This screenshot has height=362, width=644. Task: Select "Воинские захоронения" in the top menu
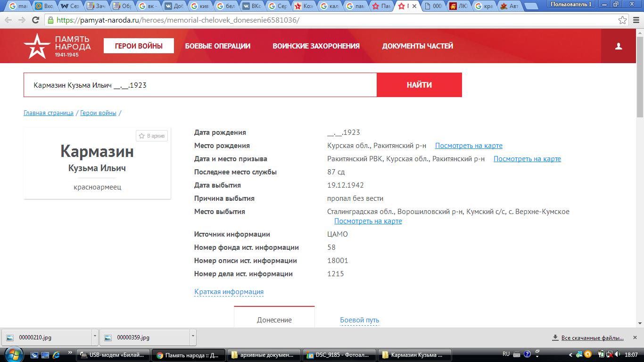pyautogui.click(x=316, y=46)
